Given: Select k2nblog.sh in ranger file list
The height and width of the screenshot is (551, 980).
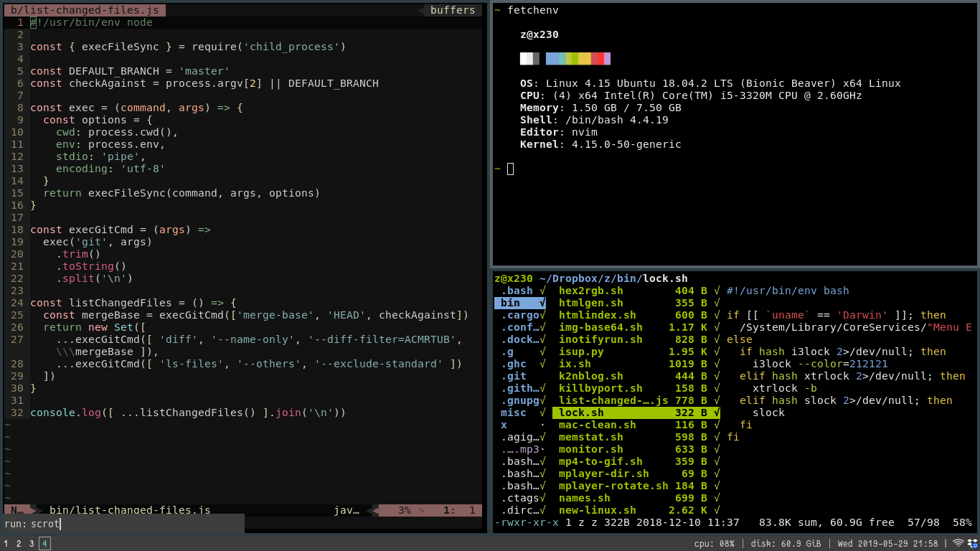Looking at the screenshot, I should coord(636,376).
